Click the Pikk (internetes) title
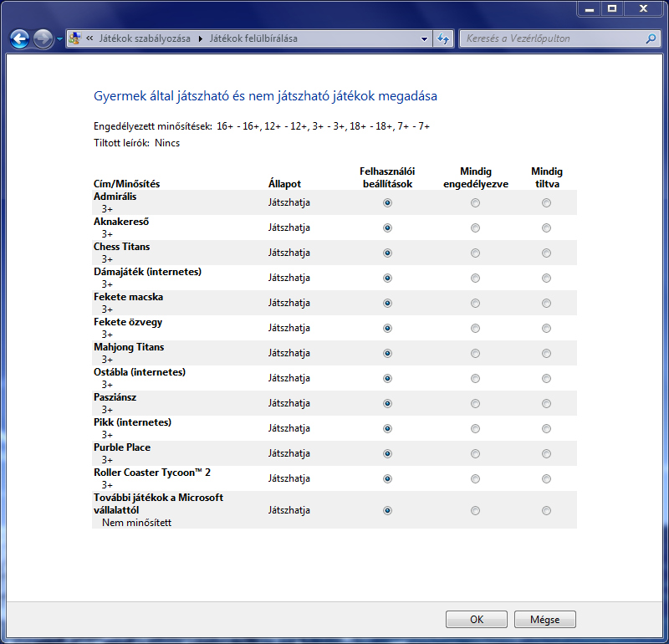669x644 pixels. tap(133, 422)
